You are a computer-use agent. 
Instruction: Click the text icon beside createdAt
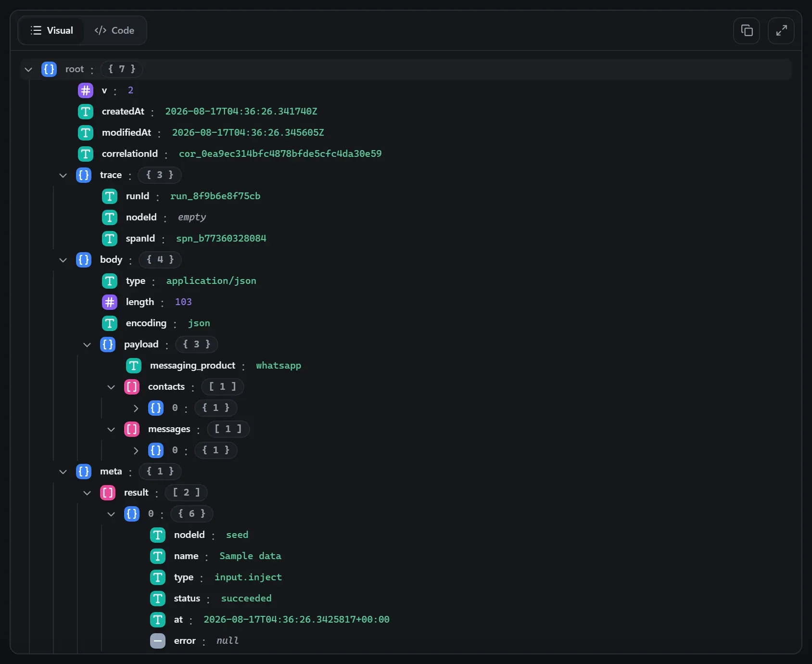pyautogui.click(x=86, y=112)
